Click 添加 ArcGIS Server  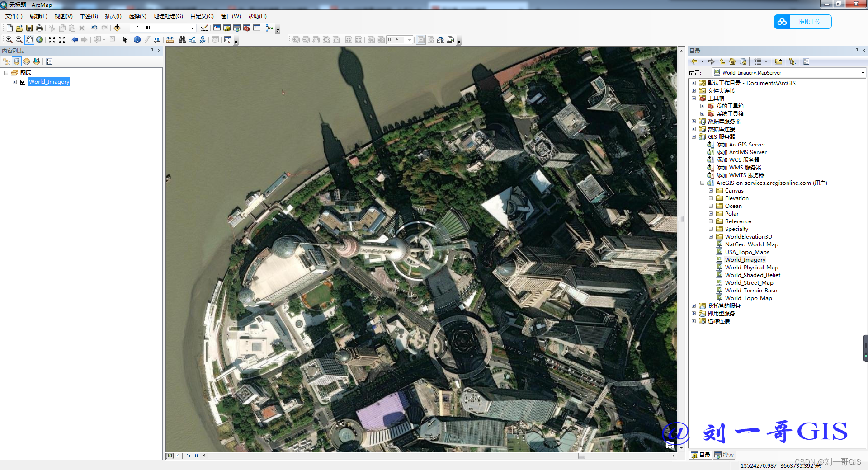736,145
